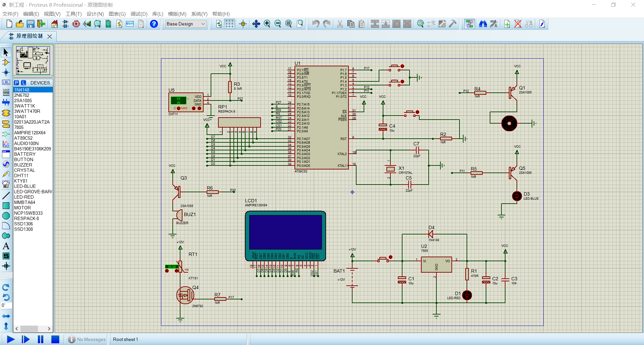Create a new project file
Viewport: 644px width, 345px height.
(9, 24)
